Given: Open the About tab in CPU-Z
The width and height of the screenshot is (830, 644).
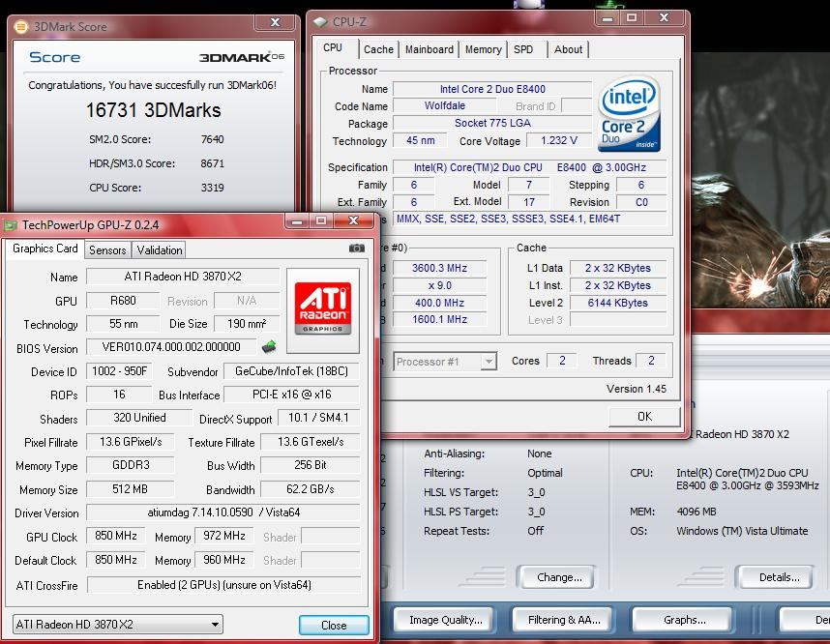Looking at the screenshot, I should [568, 49].
